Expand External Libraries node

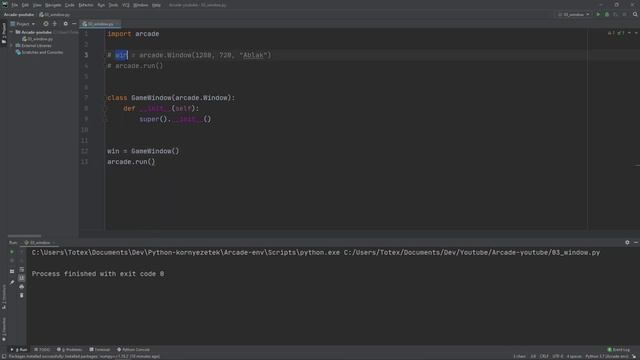(x=11, y=46)
